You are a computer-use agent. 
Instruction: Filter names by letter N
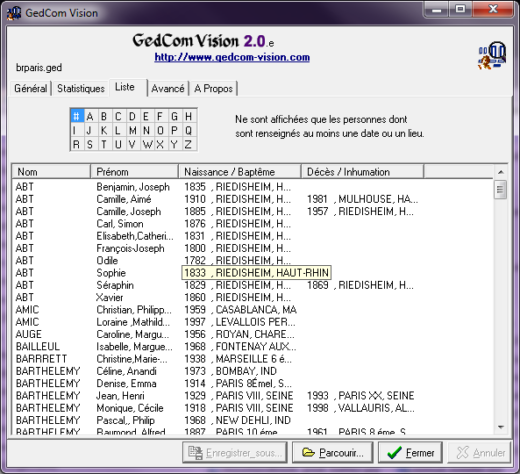point(146,130)
